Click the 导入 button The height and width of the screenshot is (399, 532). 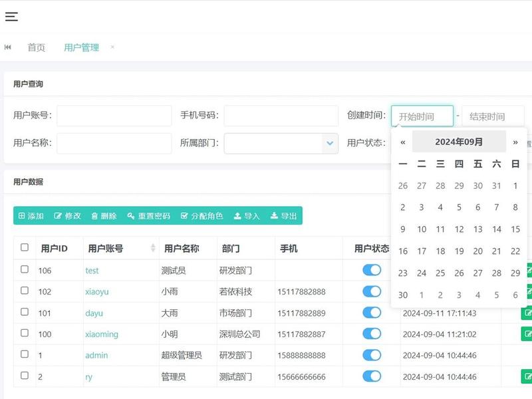pyautogui.click(x=247, y=215)
